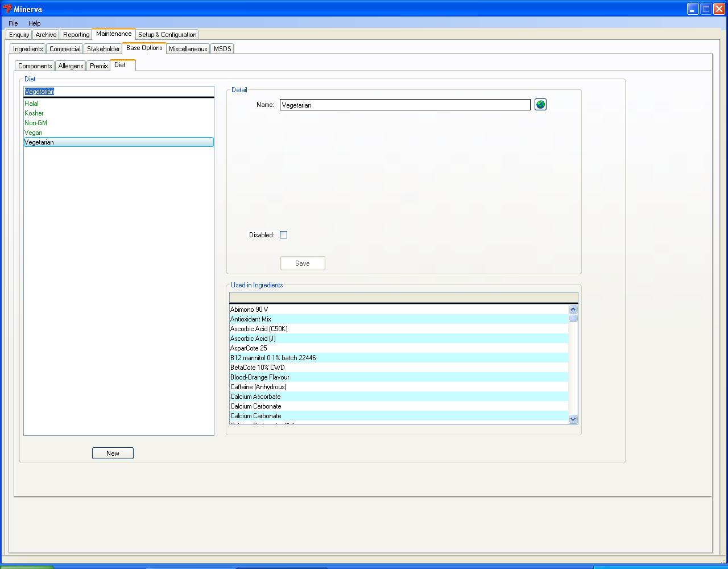Close the Minerva window
728x569 pixels.
(719, 9)
